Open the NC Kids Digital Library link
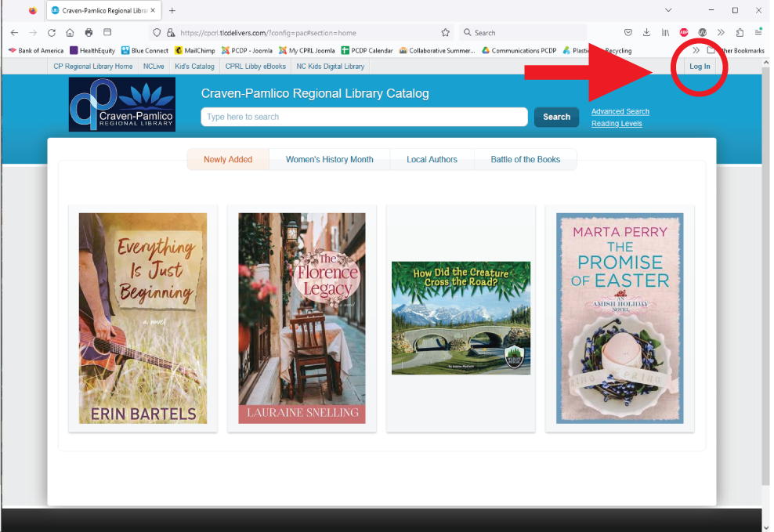 coord(331,66)
